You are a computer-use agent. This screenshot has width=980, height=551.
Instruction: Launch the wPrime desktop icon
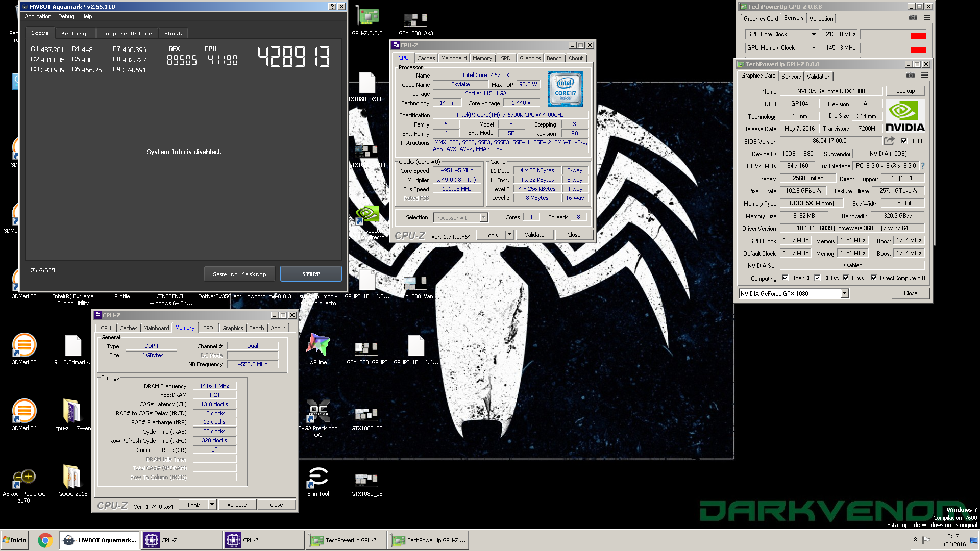tap(318, 349)
